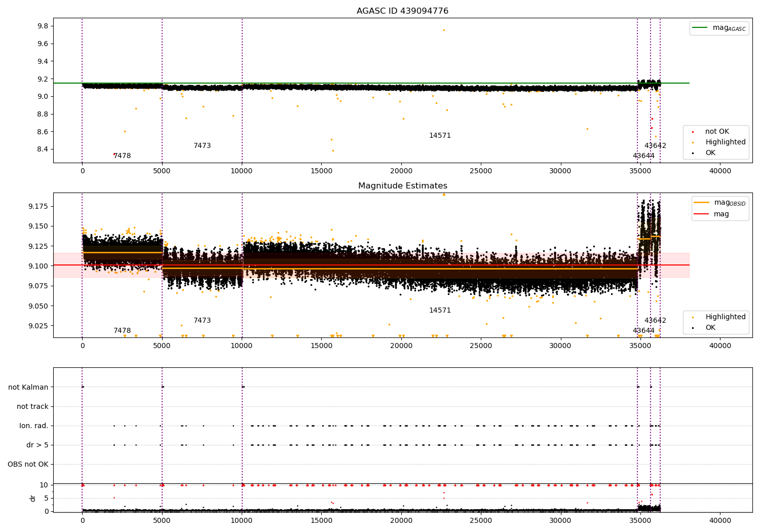Click x-tick 10000 under the bottom plot
Viewport: 760px width, 532px height.
pyautogui.click(x=242, y=520)
